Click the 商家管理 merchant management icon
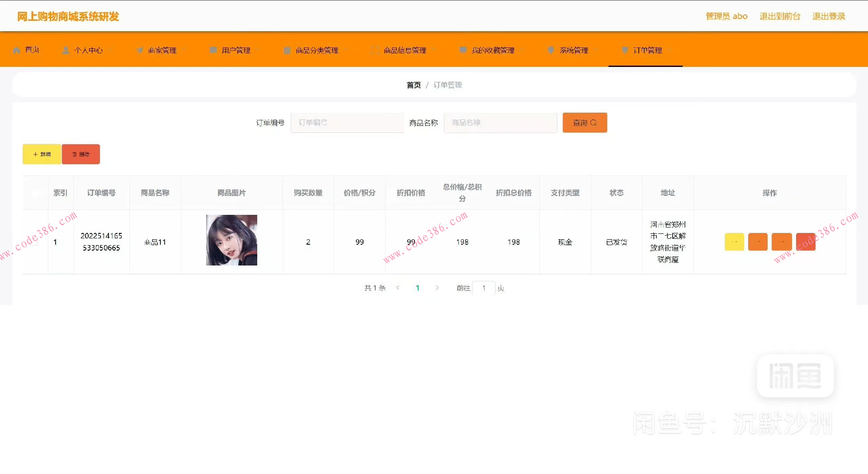The width and height of the screenshot is (868, 474). tap(139, 50)
